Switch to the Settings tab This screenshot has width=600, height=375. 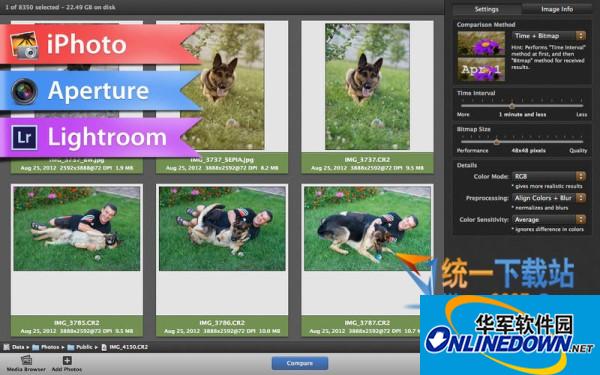coord(487,9)
